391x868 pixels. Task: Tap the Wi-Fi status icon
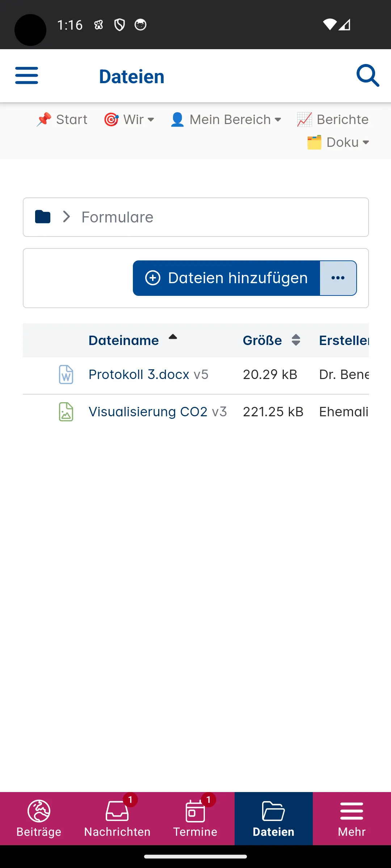coord(329,25)
